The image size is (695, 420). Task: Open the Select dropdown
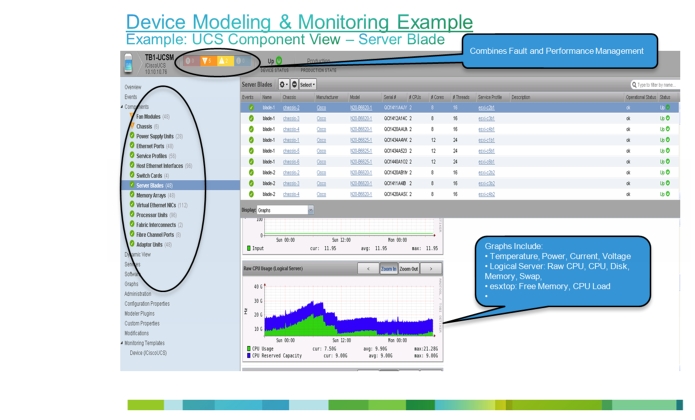coord(308,84)
